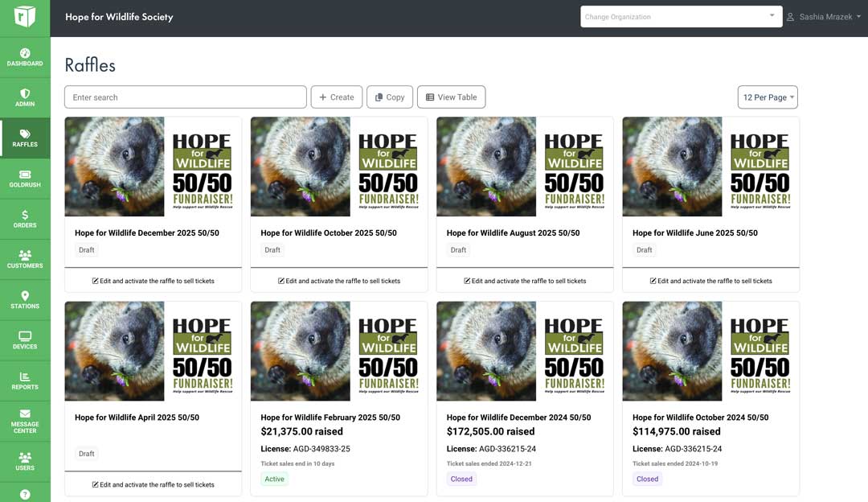The height and width of the screenshot is (502, 868).
Task: Open the Reports section
Action: [25, 381]
